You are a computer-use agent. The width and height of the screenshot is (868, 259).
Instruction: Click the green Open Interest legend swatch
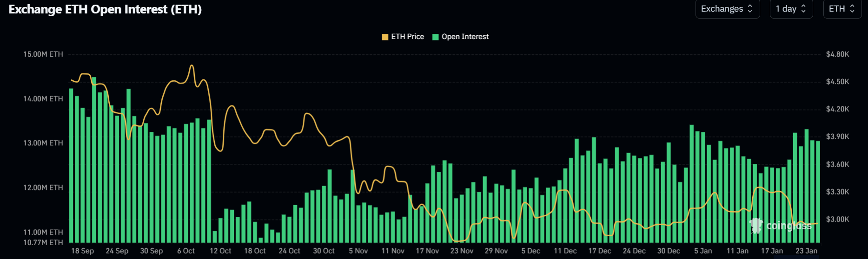point(436,37)
